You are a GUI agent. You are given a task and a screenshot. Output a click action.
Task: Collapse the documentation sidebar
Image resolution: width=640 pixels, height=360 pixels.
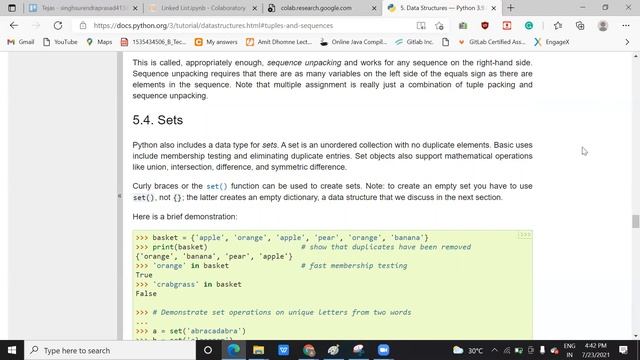(x=120, y=196)
